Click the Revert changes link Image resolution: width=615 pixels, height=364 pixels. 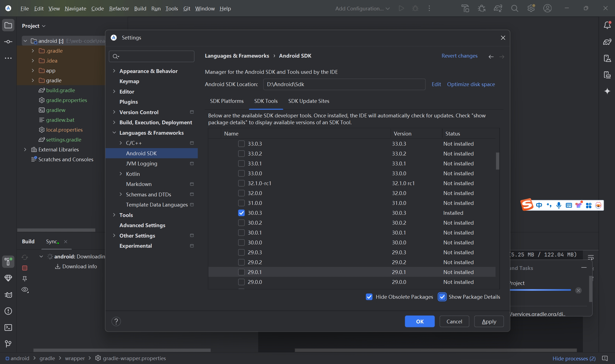[460, 56]
